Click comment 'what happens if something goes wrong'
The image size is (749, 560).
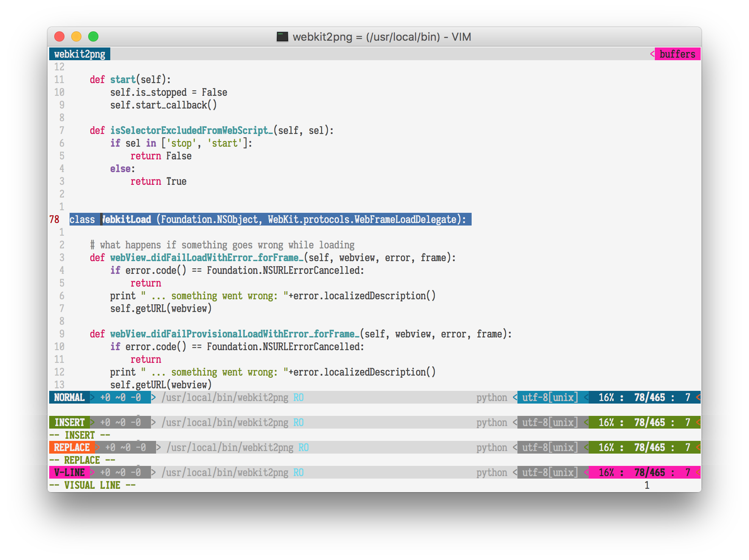pos(222,245)
